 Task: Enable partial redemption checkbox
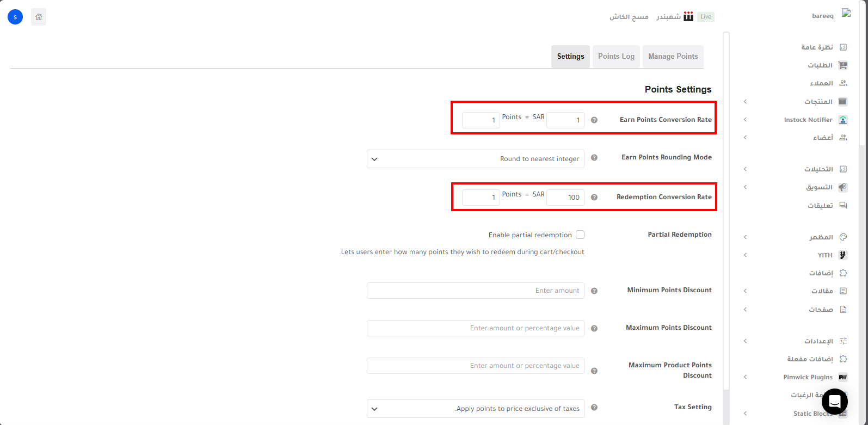(580, 235)
